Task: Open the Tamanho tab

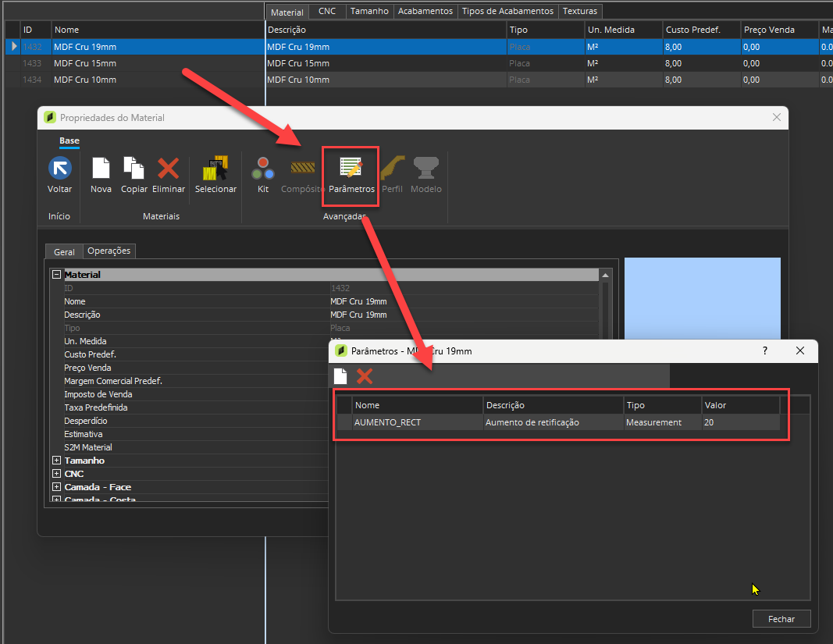Action: click(x=370, y=11)
